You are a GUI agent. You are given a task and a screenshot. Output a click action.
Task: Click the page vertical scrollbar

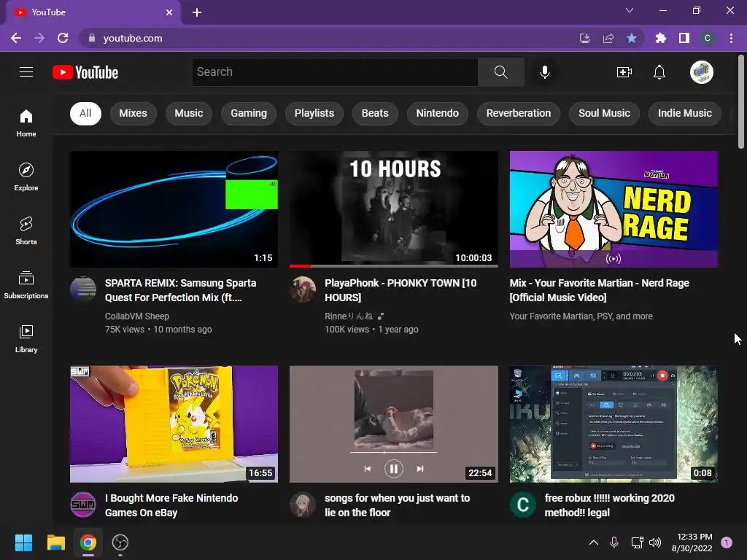click(741, 102)
